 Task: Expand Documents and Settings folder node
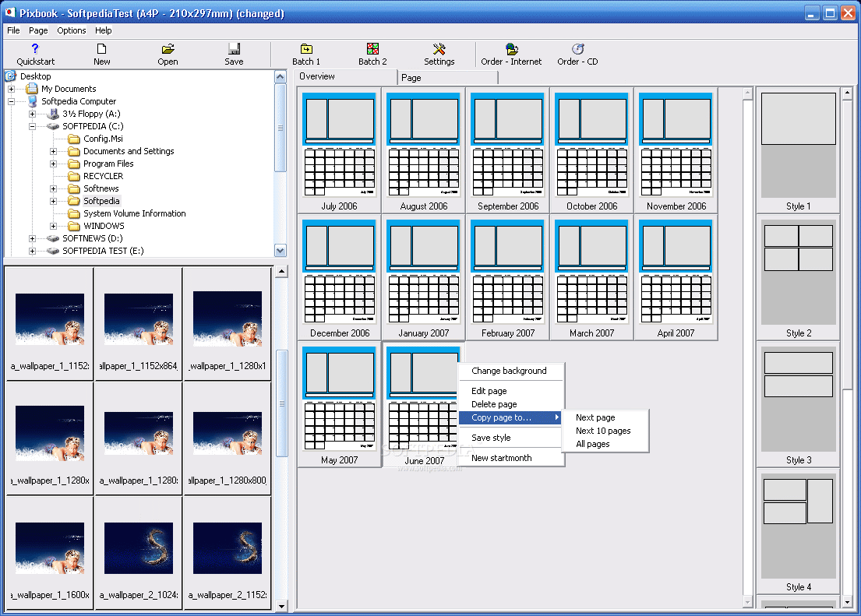coord(53,151)
